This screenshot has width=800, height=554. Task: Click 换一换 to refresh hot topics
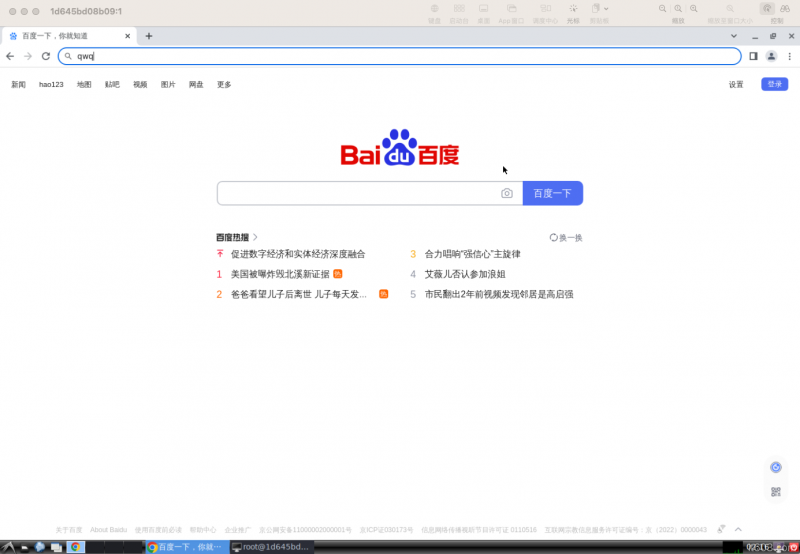(x=566, y=238)
